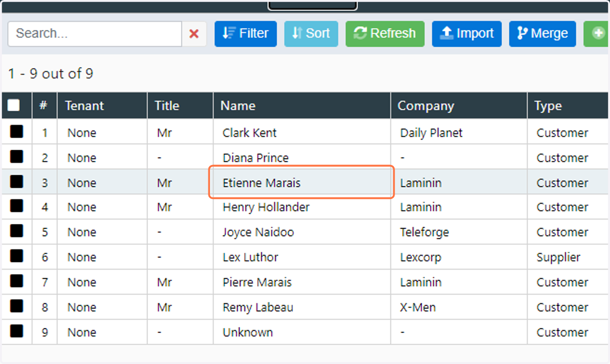The width and height of the screenshot is (610, 364).
Task: Focus the Search input field
Action: (x=95, y=34)
